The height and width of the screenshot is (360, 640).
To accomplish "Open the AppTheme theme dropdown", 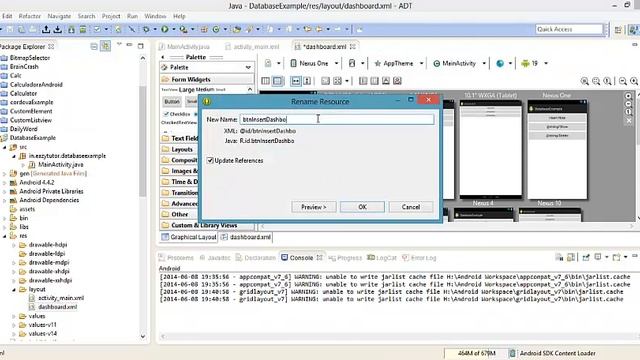I will [398, 63].
